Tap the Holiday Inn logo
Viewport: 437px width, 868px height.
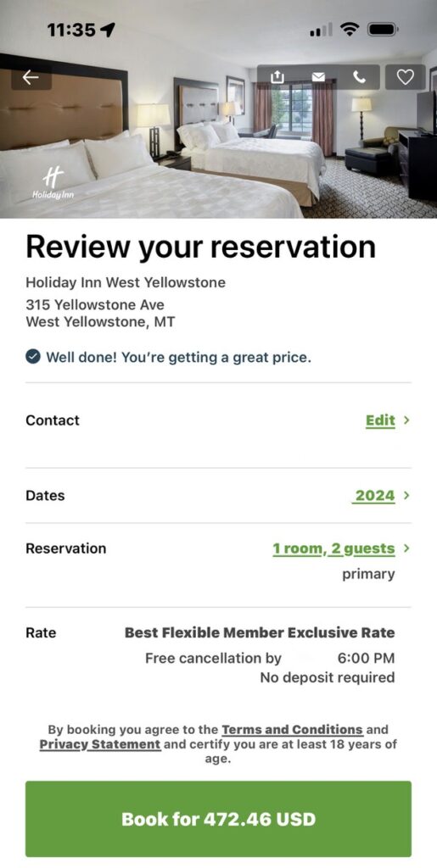click(x=53, y=183)
